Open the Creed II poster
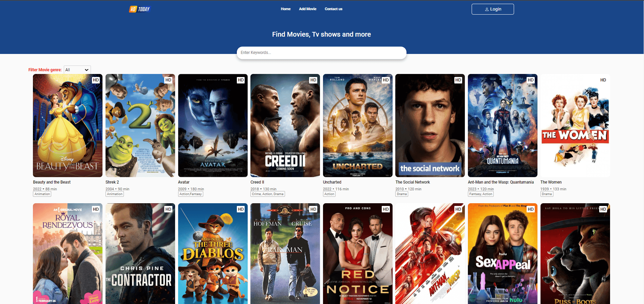Viewport: 644px width, 304px height. pos(285,126)
